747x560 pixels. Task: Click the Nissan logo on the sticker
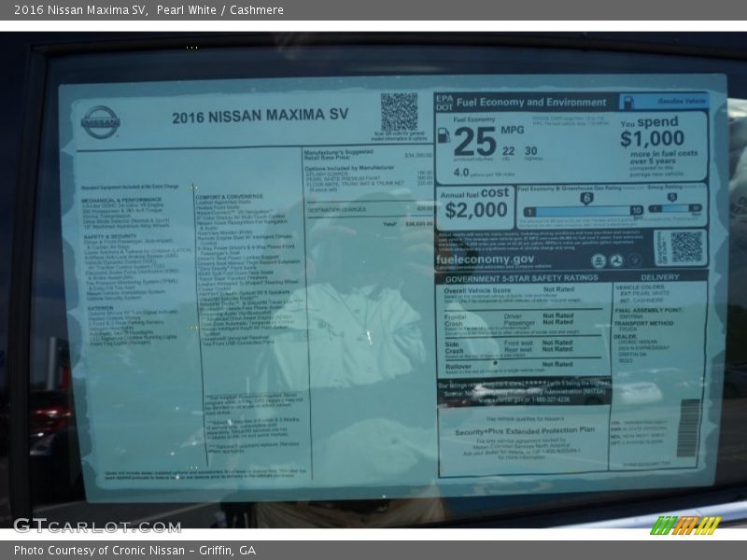(x=100, y=122)
